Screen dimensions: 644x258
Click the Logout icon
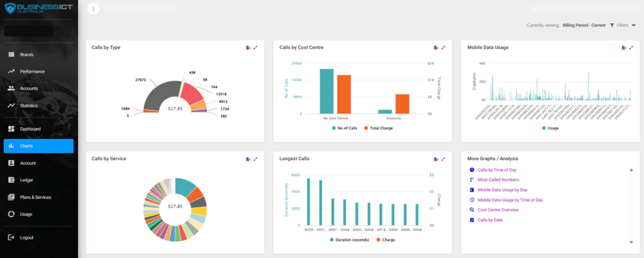(12, 237)
